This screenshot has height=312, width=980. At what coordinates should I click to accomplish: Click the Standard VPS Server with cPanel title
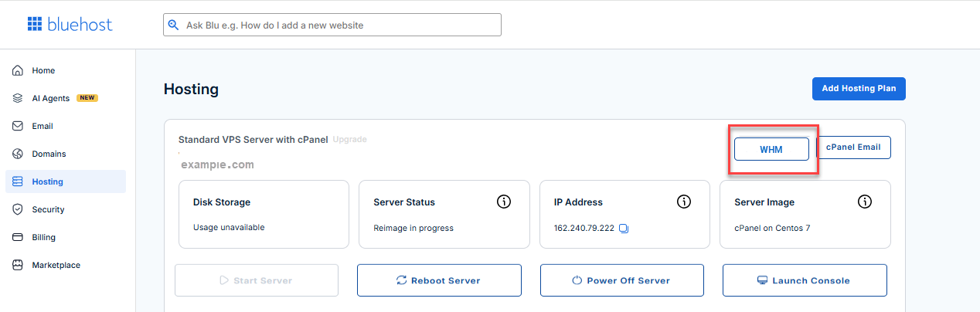coord(254,140)
